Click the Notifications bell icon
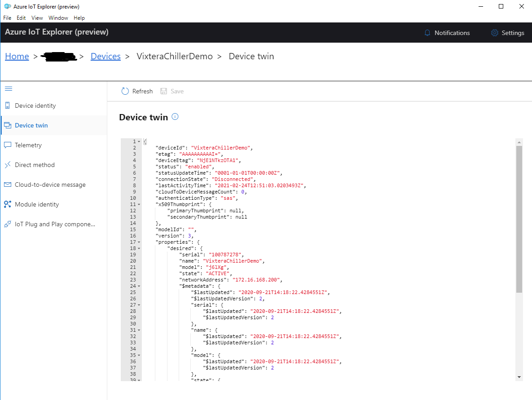532x400 pixels. click(427, 33)
